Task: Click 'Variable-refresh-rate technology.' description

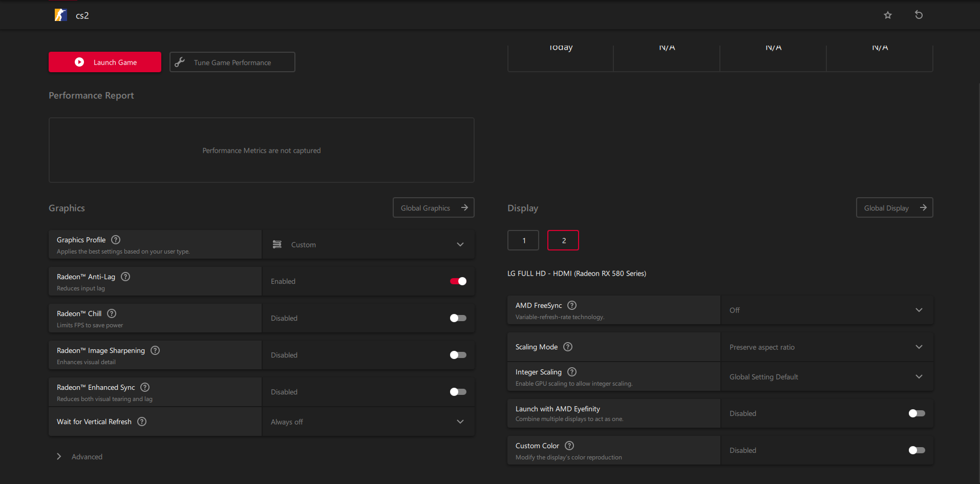Action: click(x=560, y=317)
